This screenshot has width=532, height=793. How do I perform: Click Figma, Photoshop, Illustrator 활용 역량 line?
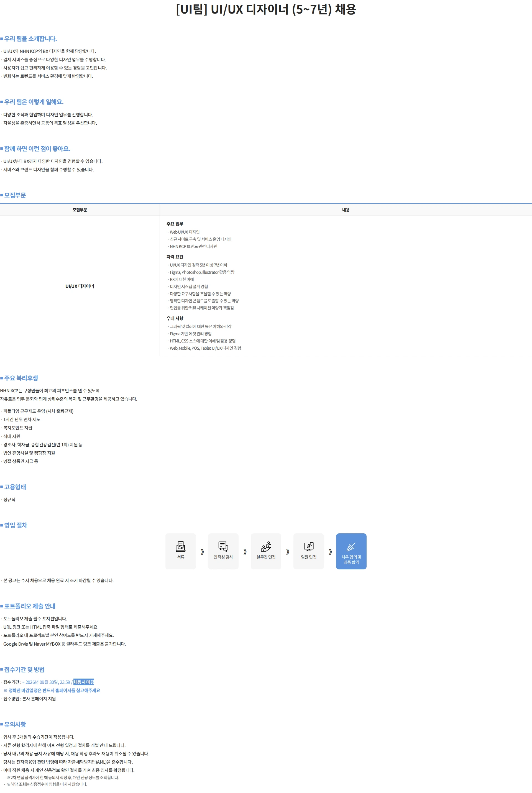(x=202, y=272)
